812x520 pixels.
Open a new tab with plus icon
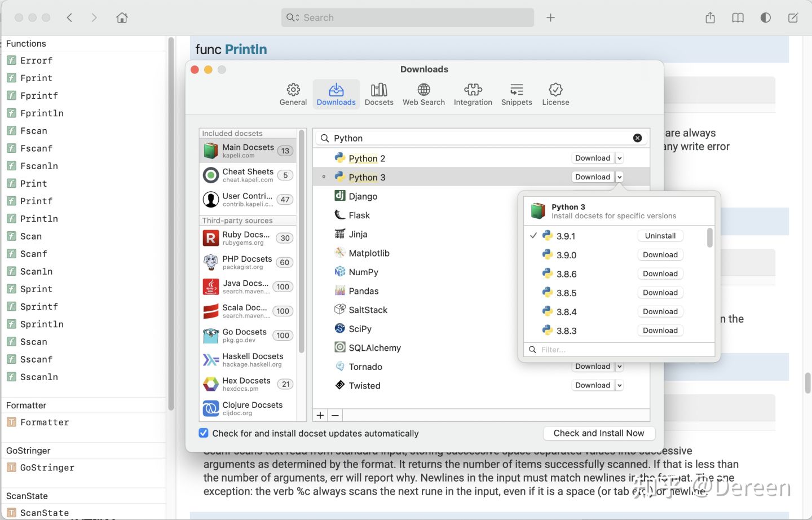[551, 17]
